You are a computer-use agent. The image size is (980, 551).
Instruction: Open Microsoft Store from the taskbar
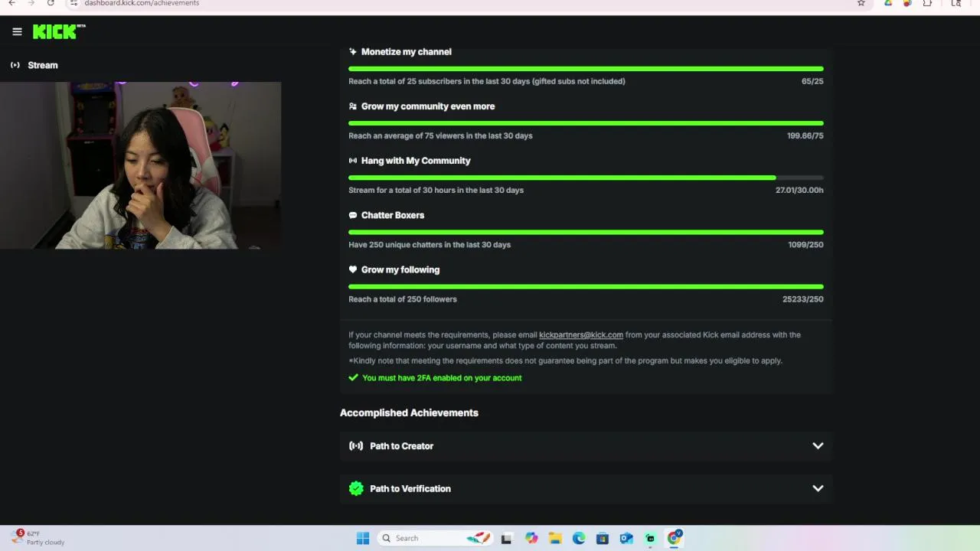[603, 538]
